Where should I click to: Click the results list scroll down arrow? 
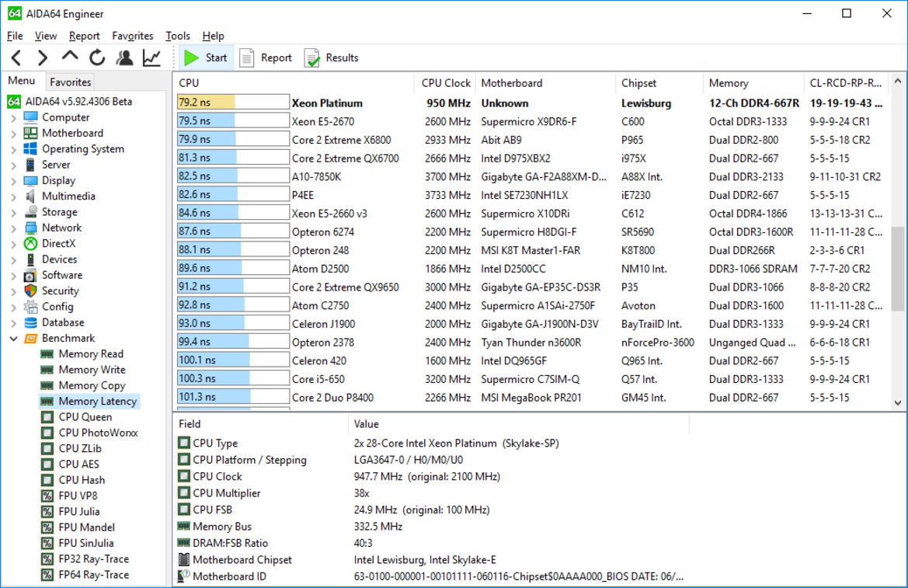tap(898, 402)
